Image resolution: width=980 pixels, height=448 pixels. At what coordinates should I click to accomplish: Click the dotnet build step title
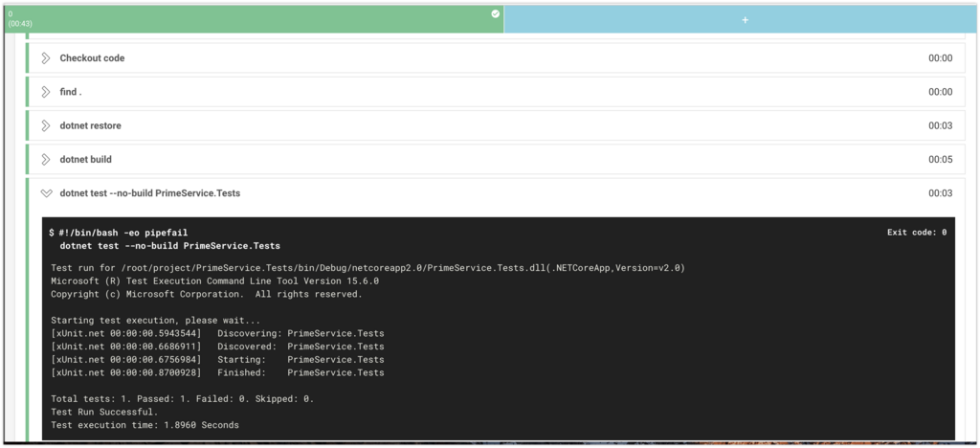coord(85,159)
